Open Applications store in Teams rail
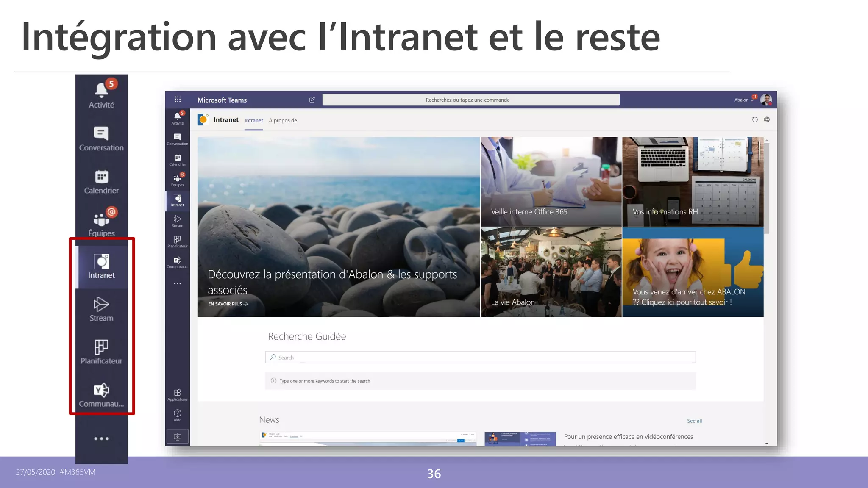 (178, 395)
